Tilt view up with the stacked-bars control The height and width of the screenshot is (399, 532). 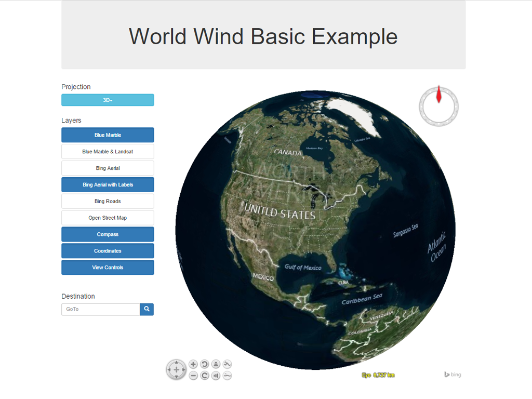[216, 364]
